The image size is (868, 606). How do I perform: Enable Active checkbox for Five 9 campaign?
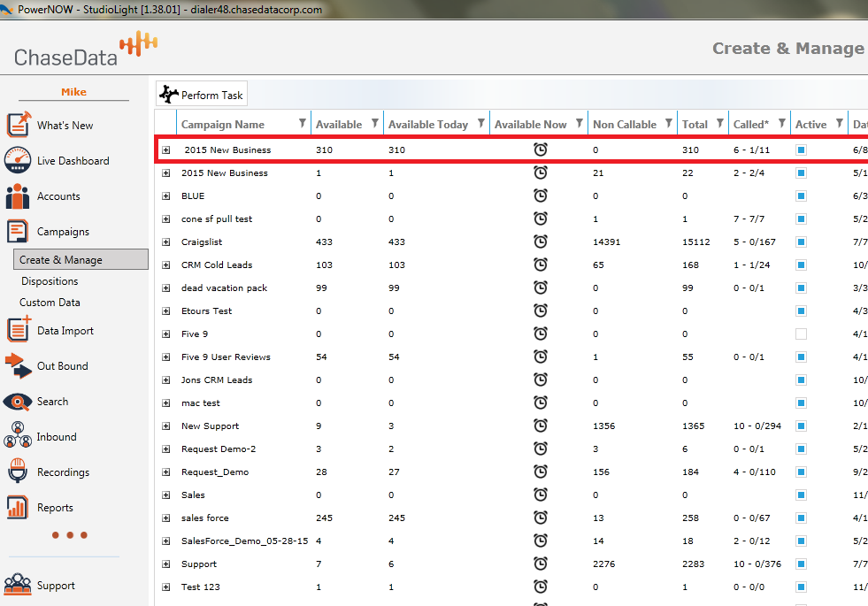(801, 334)
